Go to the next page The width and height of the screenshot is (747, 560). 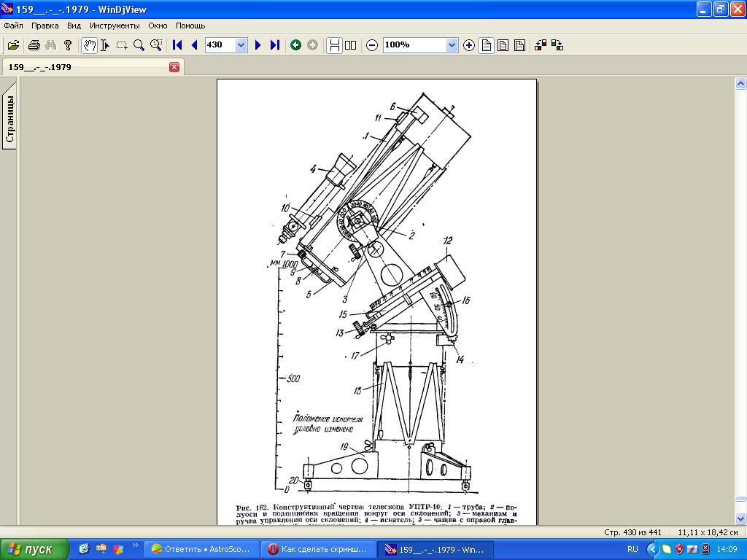pyautogui.click(x=258, y=45)
